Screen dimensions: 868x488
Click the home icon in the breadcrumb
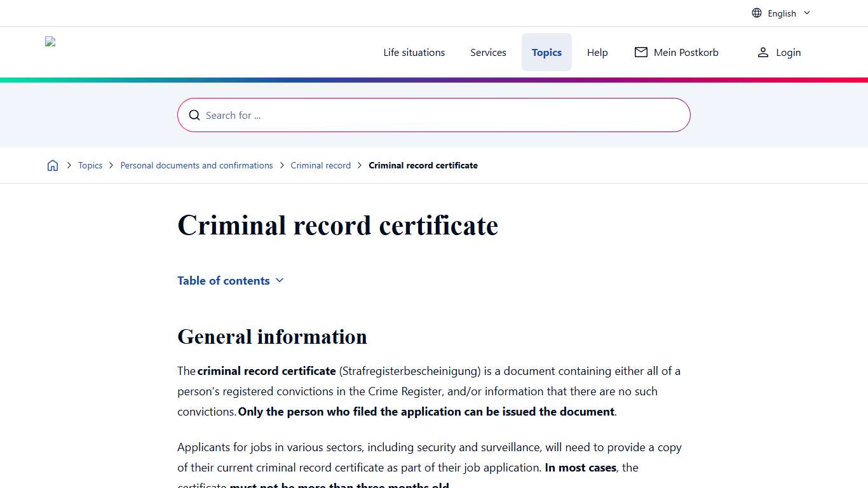(53, 165)
